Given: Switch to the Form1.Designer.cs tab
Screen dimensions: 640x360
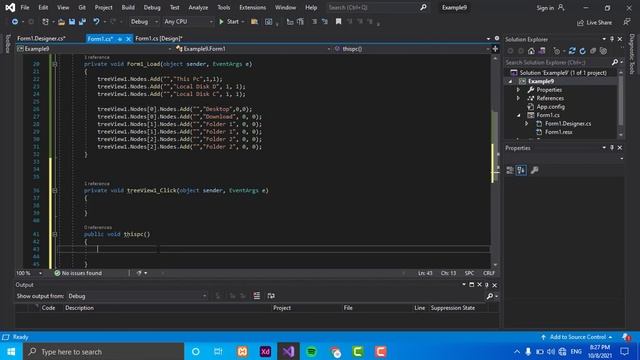Looking at the screenshot, I should (41, 39).
